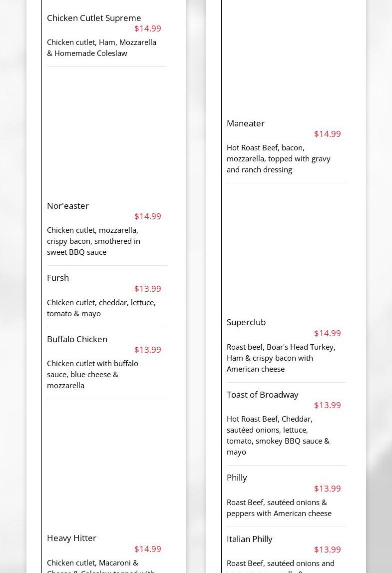392x573 pixels.
Task: Select the Nor'easter sandwich title
Action: [68, 206]
